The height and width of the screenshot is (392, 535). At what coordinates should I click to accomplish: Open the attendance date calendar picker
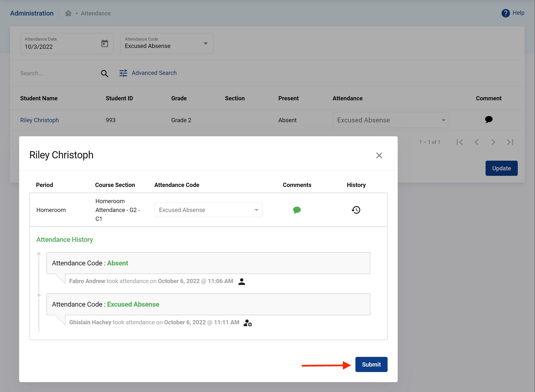[x=105, y=44]
